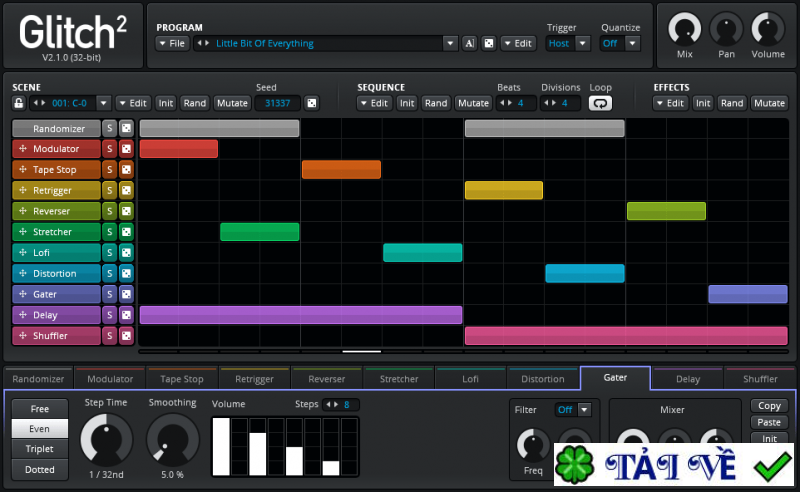Switch to the Distortion tab
The width and height of the screenshot is (800, 492).
click(x=543, y=379)
